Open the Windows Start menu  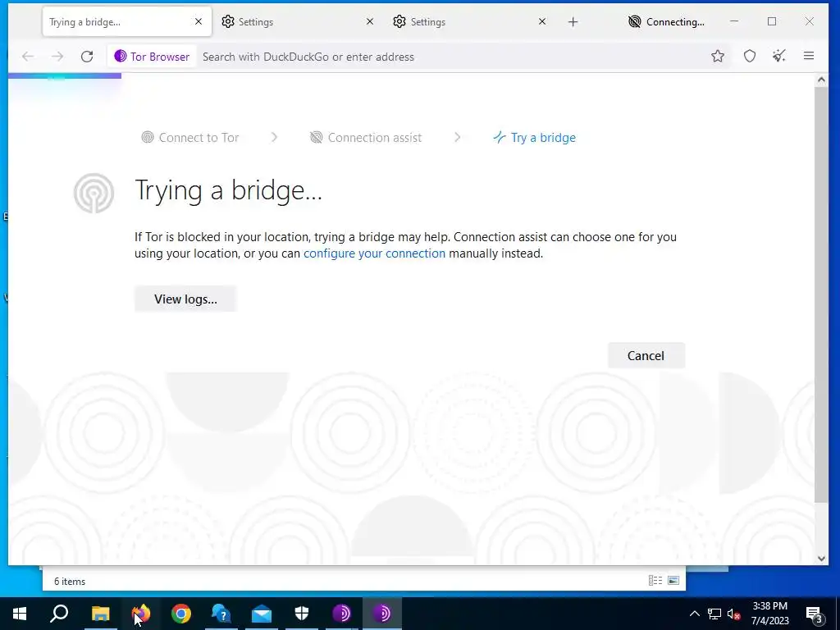pyautogui.click(x=20, y=614)
